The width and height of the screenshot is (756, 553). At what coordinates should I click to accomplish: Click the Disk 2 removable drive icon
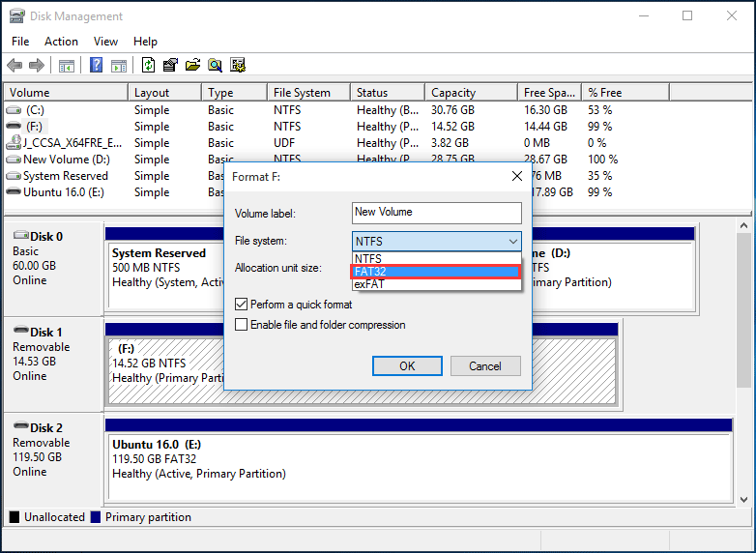click(x=20, y=426)
